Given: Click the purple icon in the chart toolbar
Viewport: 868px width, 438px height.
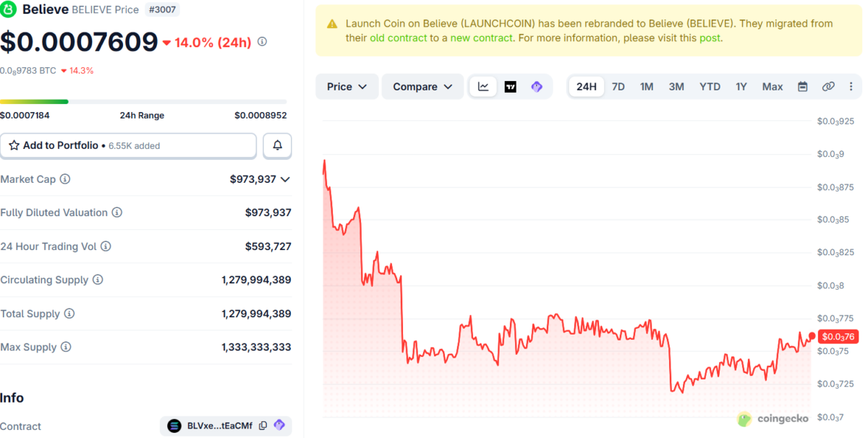Looking at the screenshot, I should click(x=537, y=87).
